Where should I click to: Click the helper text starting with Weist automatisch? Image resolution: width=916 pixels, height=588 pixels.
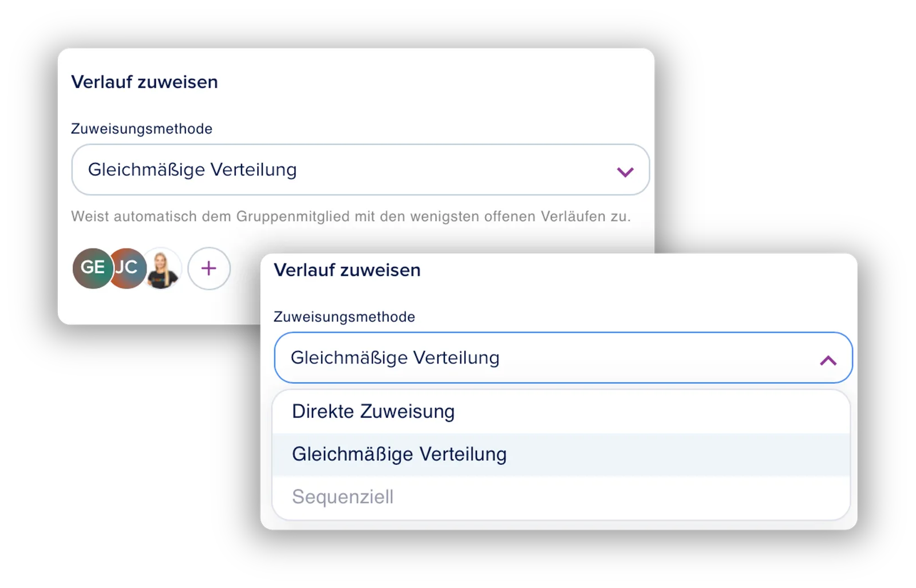(x=350, y=216)
